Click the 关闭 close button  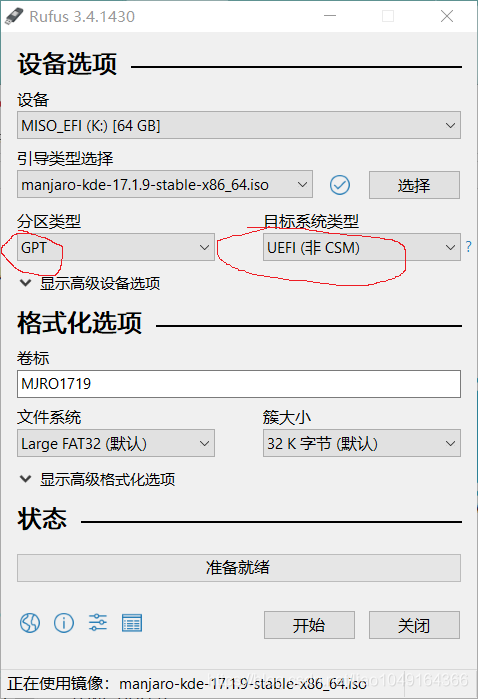point(414,625)
